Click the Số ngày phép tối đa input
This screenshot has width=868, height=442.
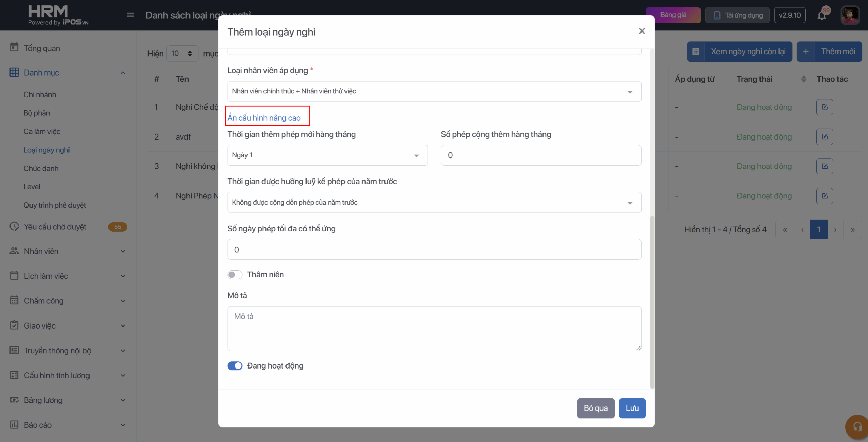[434, 250]
